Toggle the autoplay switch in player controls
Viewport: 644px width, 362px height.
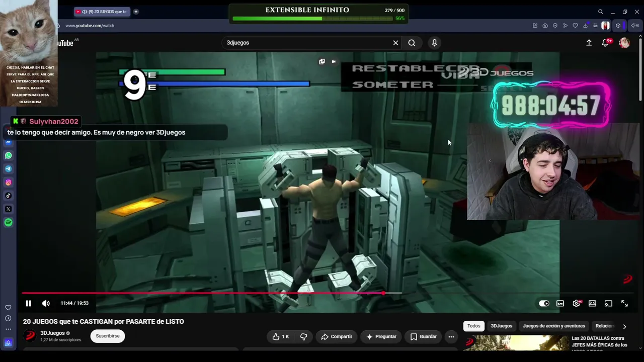544,303
